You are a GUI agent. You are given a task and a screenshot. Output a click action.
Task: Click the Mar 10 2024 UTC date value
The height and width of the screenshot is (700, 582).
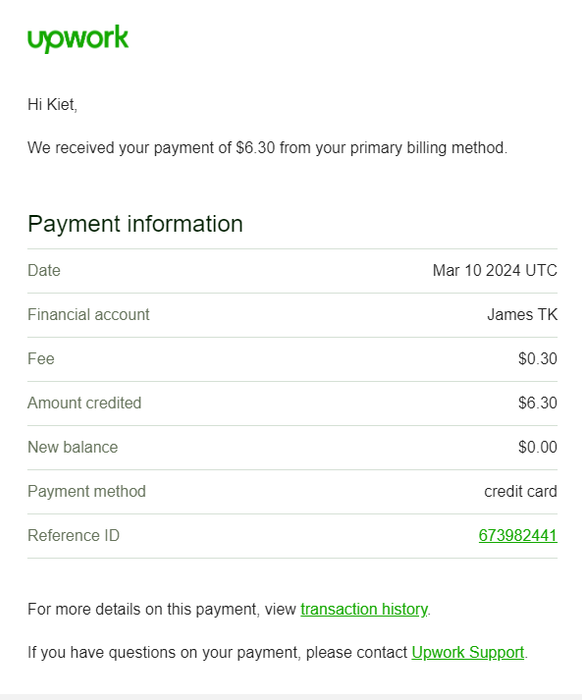click(495, 270)
